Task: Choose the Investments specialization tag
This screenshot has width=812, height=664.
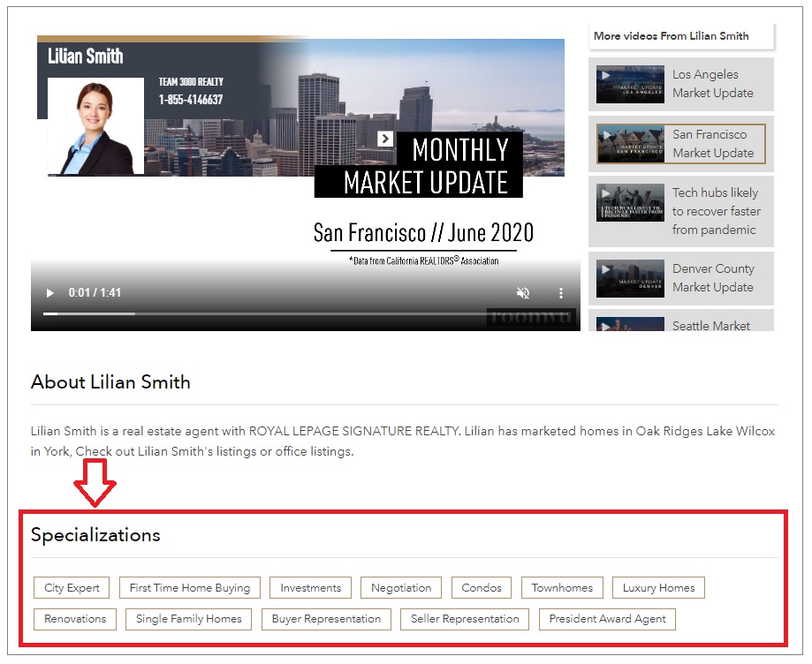Action: pos(310,588)
